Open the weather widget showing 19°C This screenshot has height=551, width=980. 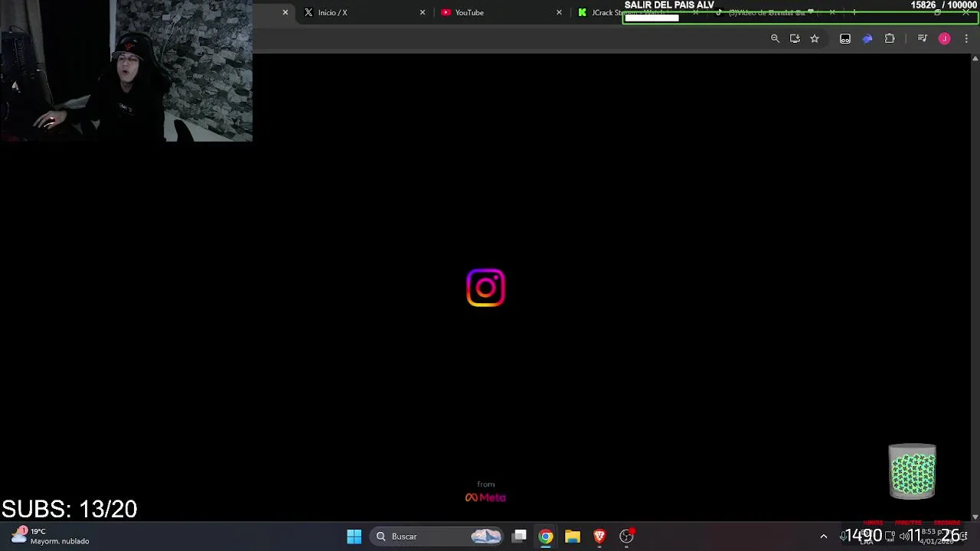[x=51, y=536]
